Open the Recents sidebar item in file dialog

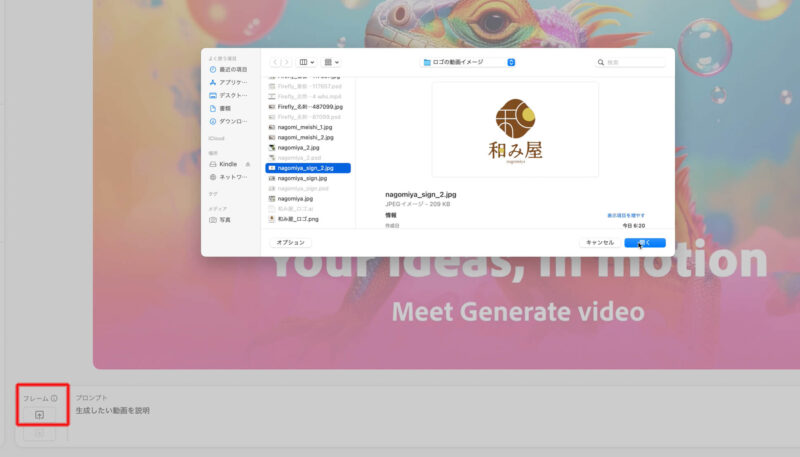tap(228, 69)
